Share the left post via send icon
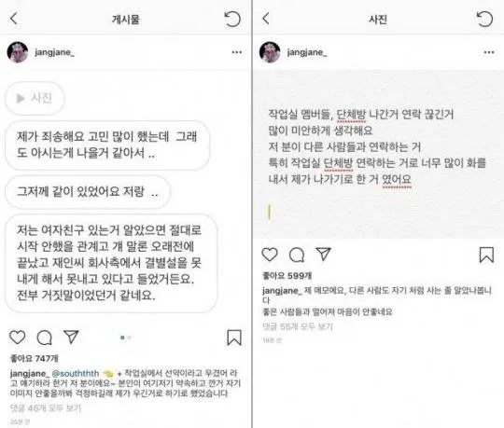 71,337
